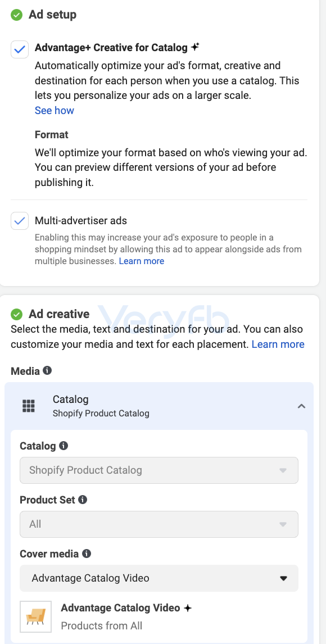Image resolution: width=326 pixels, height=644 pixels.
Task: Click the green Ad setup checkmark icon
Action: [x=16, y=15]
